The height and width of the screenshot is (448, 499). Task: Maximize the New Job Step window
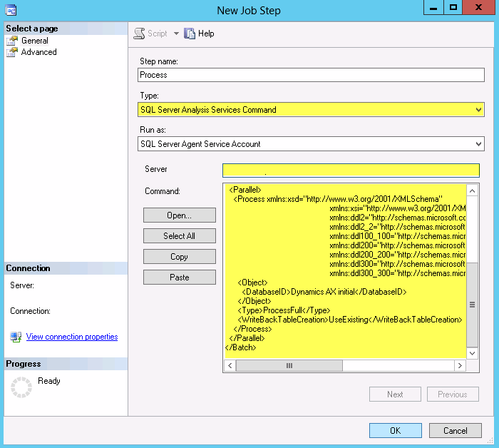[x=453, y=7]
